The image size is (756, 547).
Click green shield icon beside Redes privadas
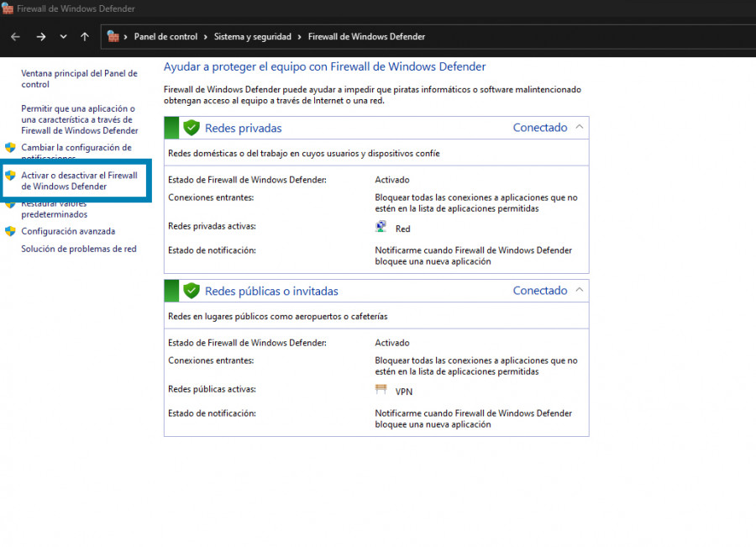(192, 128)
